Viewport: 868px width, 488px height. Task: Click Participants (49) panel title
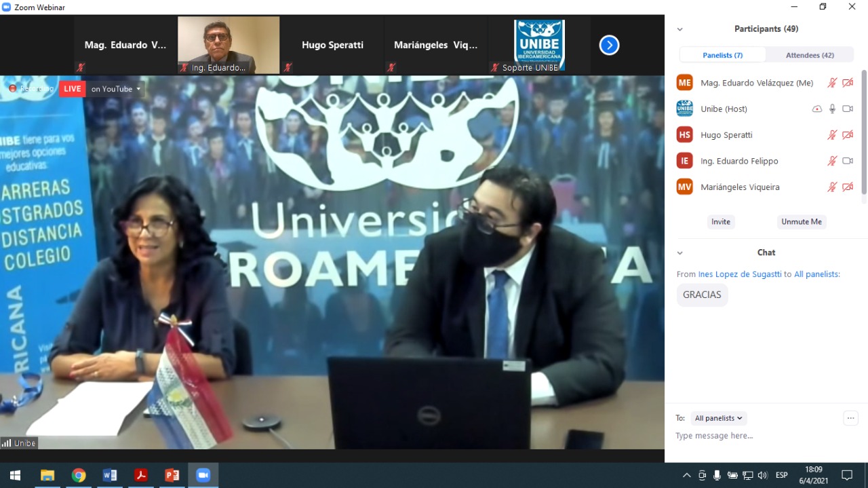766,29
